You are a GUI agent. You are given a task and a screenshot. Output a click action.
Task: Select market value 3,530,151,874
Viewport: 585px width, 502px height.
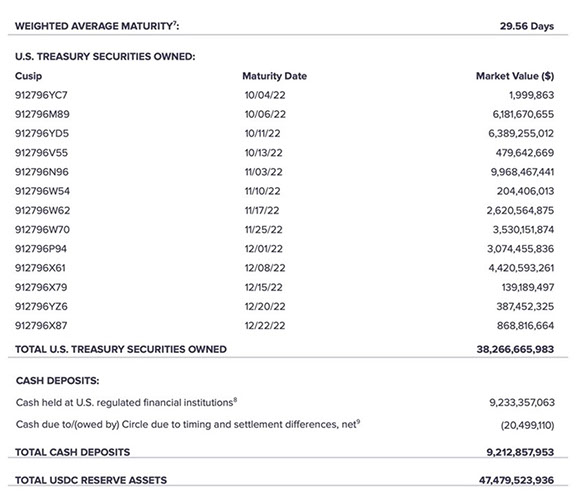point(523,230)
